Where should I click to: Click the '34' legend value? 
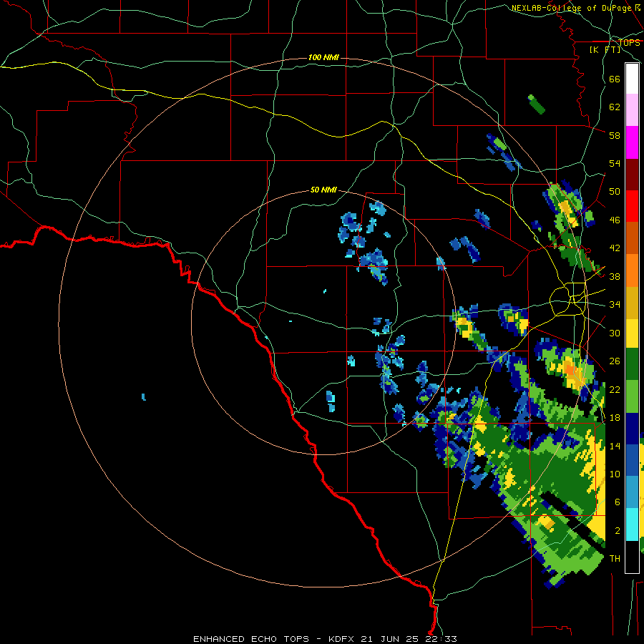coord(615,304)
